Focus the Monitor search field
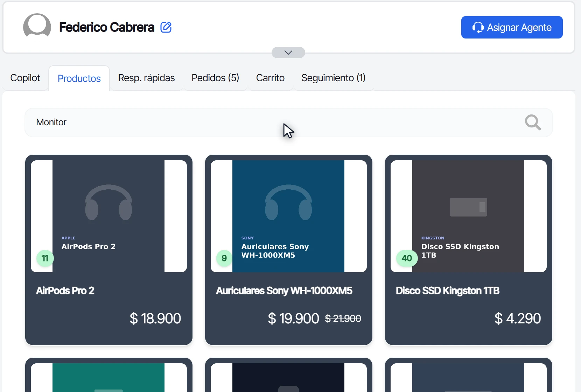The width and height of the screenshot is (581, 392). pos(288,122)
